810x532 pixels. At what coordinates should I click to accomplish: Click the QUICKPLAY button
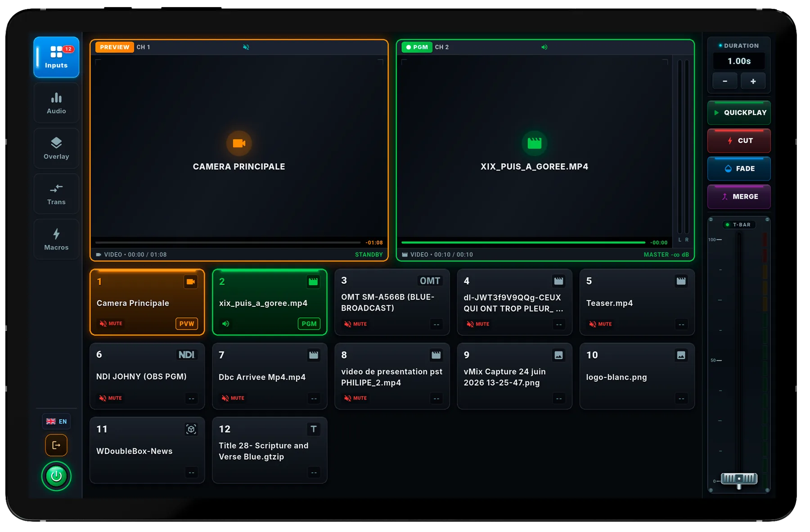pyautogui.click(x=739, y=113)
